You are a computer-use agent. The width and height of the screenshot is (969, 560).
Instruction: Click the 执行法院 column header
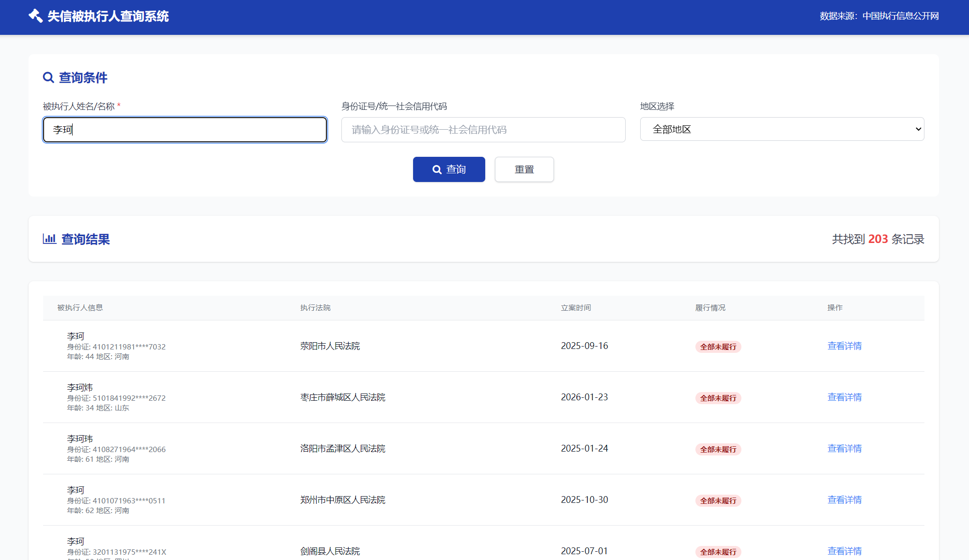(315, 307)
